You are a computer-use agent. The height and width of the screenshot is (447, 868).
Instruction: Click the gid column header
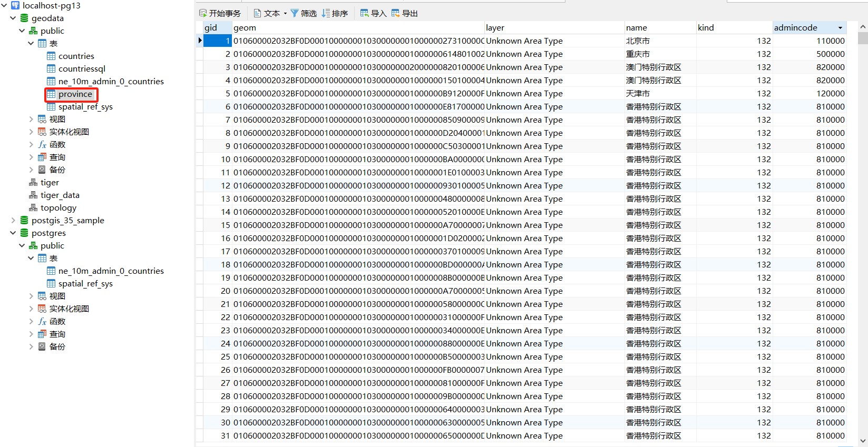coord(217,27)
